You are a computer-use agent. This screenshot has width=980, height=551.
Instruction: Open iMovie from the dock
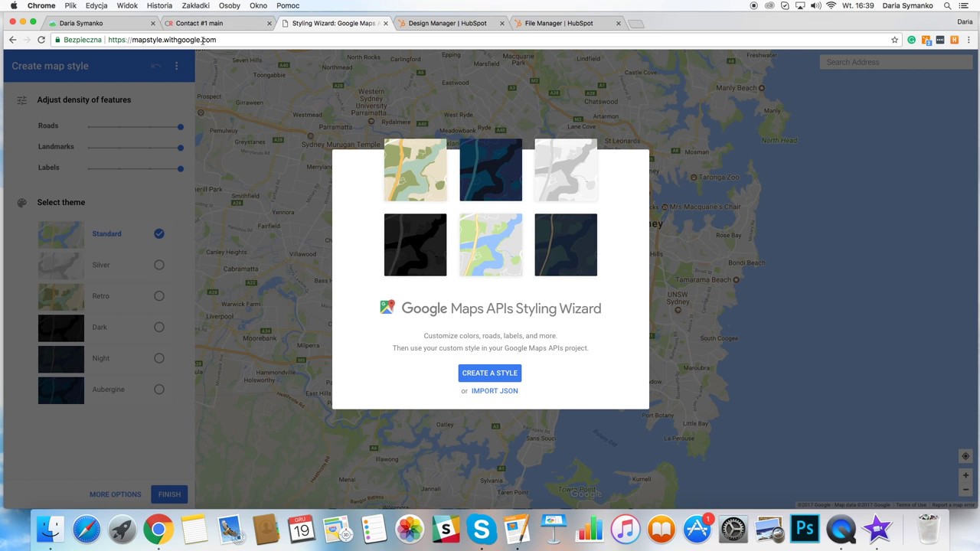click(x=877, y=529)
